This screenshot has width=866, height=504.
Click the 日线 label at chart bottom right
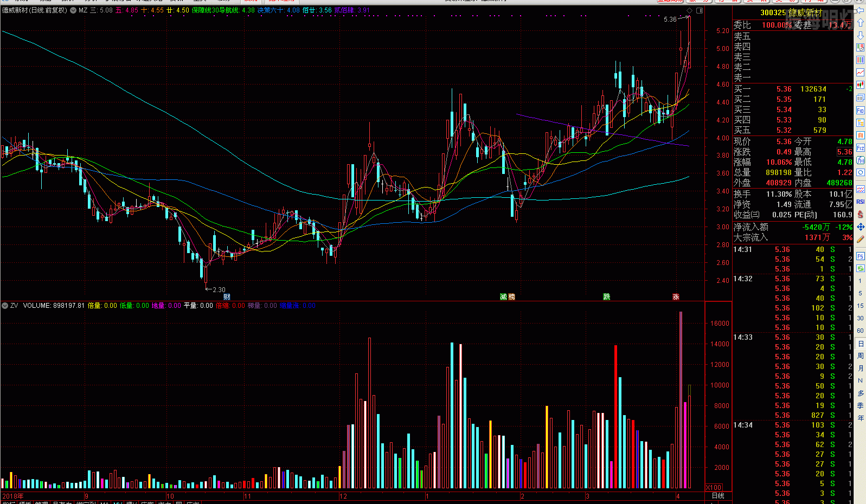[x=718, y=495]
